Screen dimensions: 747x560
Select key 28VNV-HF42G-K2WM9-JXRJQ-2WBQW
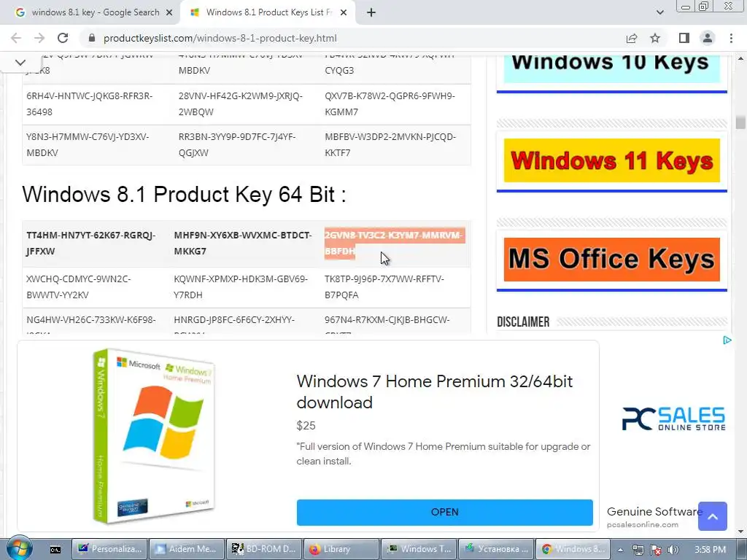pos(240,104)
